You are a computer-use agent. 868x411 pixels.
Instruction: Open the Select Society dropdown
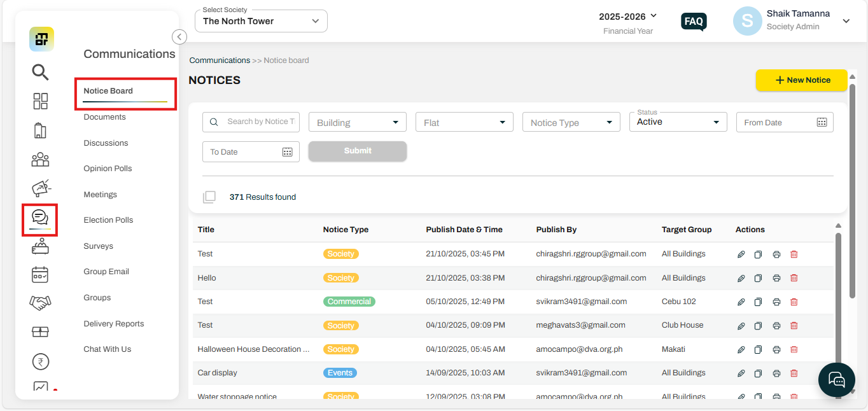click(x=261, y=21)
